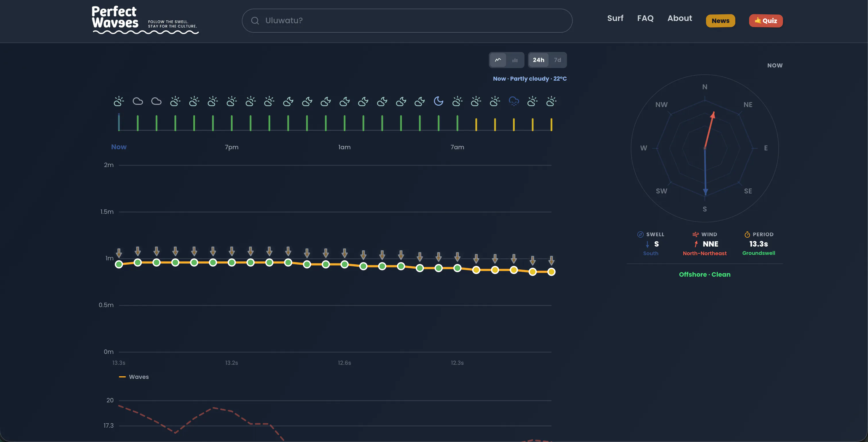Click the blue swell arrow on compass
Viewport: 868px width, 442px height.
point(705,172)
